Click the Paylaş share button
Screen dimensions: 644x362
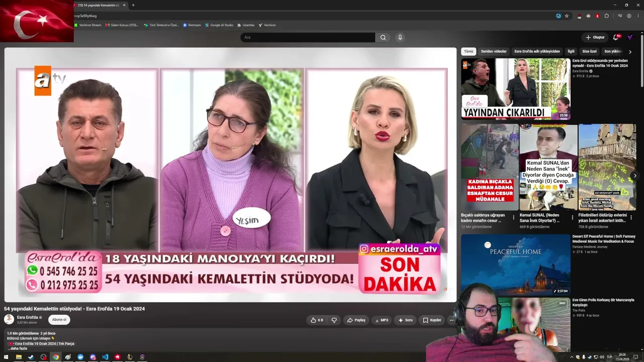[x=356, y=320]
